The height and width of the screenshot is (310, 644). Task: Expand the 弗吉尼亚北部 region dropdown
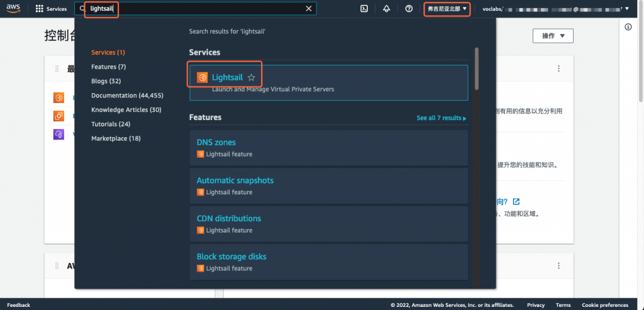447,9
